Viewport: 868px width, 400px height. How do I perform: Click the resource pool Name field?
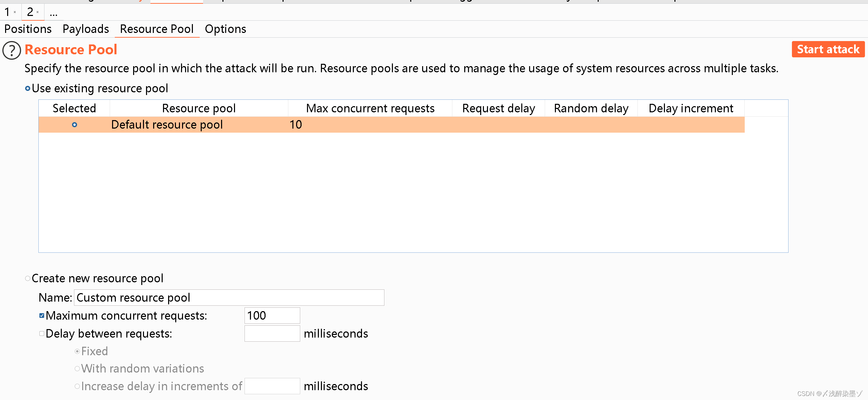point(229,298)
